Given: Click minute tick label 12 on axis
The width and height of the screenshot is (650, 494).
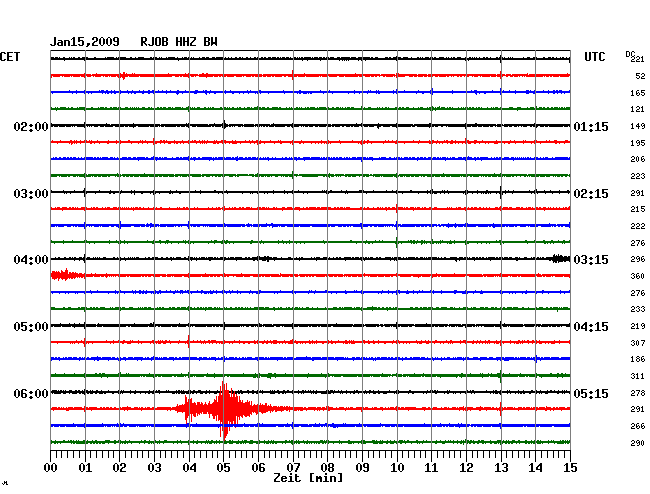Looking at the screenshot, I should click(x=466, y=468).
